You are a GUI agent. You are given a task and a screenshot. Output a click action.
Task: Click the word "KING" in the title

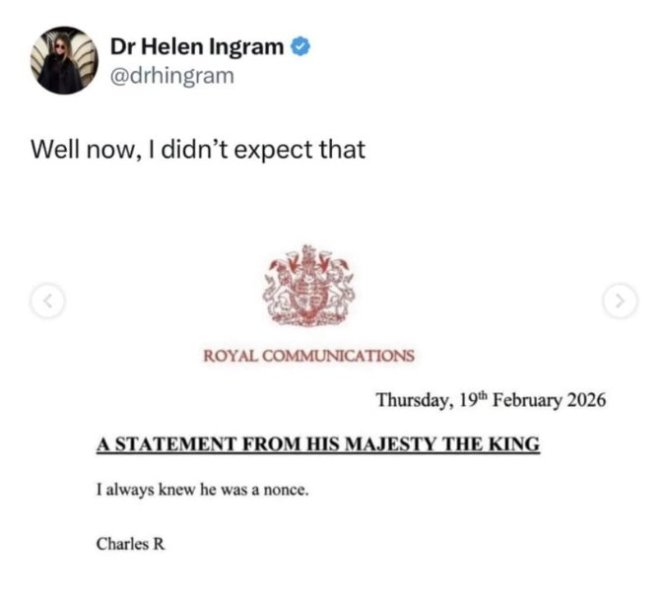coord(511,445)
